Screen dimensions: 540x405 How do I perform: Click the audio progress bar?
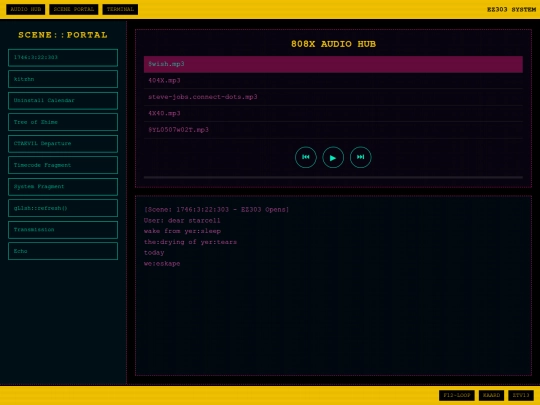[333, 177]
